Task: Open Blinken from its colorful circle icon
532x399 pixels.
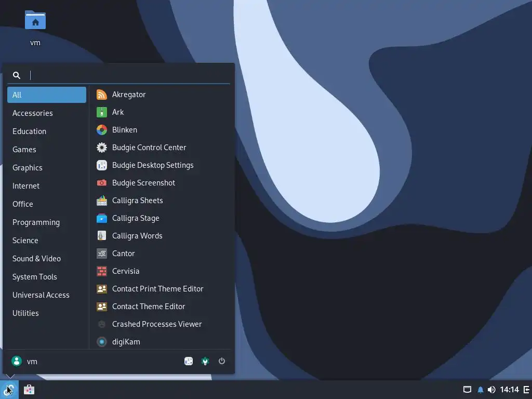Action: [102, 130]
